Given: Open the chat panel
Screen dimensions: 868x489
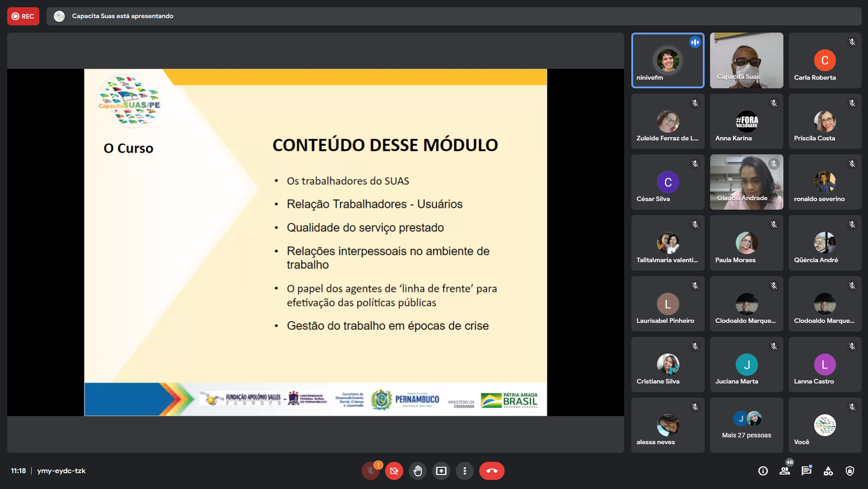Looking at the screenshot, I should point(806,471).
